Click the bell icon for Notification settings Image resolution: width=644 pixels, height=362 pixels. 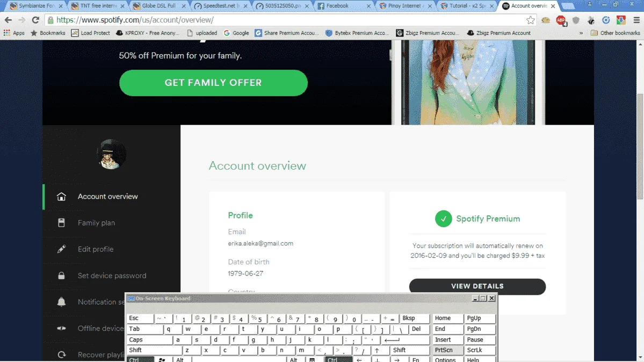coord(61,302)
